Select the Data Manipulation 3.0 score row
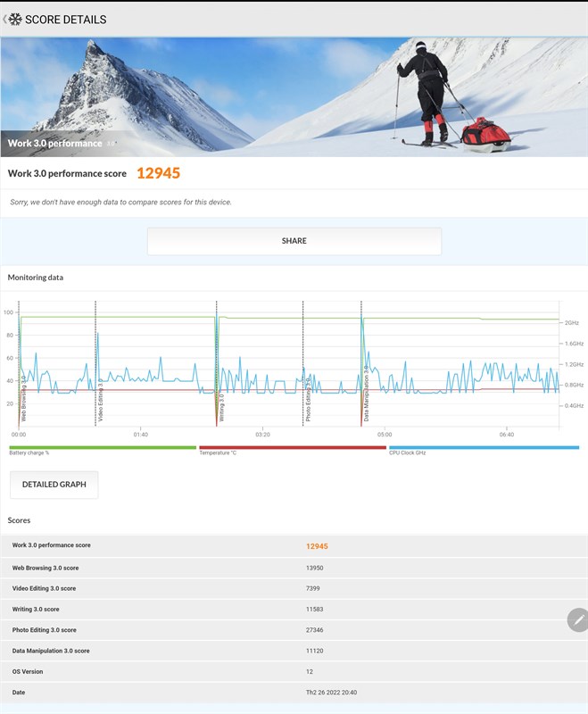The image size is (588, 714). tap(294, 651)
